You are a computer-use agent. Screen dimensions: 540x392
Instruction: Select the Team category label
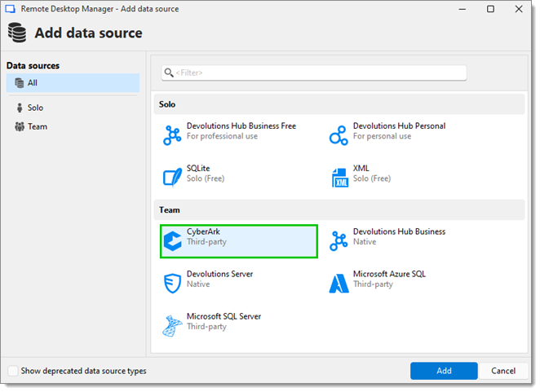(38, 126)
